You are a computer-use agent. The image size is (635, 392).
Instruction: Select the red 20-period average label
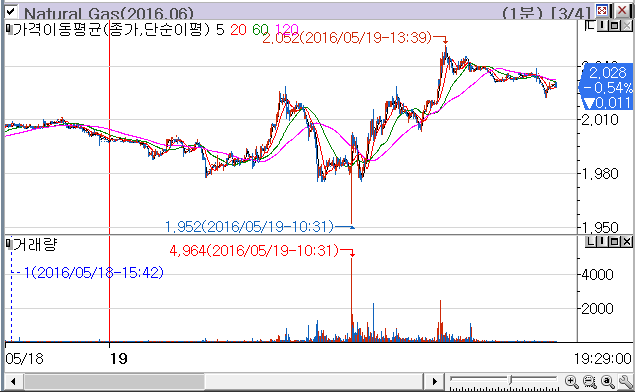click(x=238, y=30)
